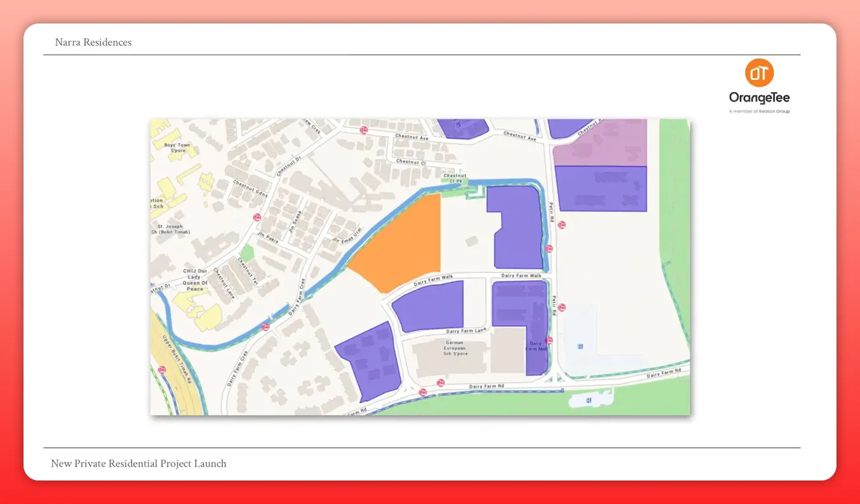Click bus stop on Upper Bukit Timah Rd
This screenshot has height=504, width=860.
point(162,369)
